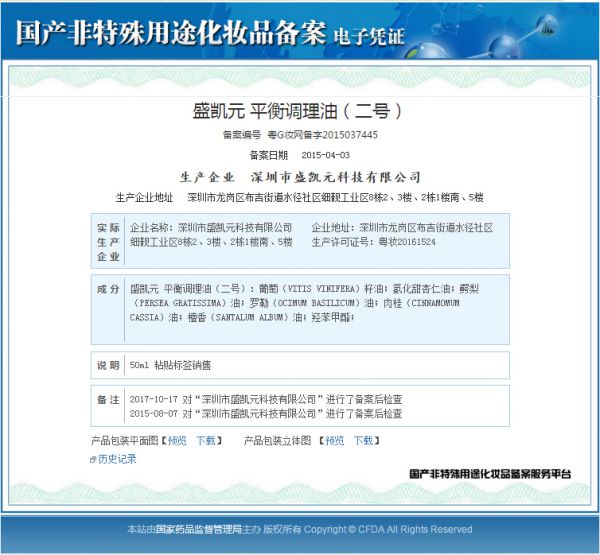Click the 实际生产企业 section label
Screen dimensions: 600x555
click(108, 242)
